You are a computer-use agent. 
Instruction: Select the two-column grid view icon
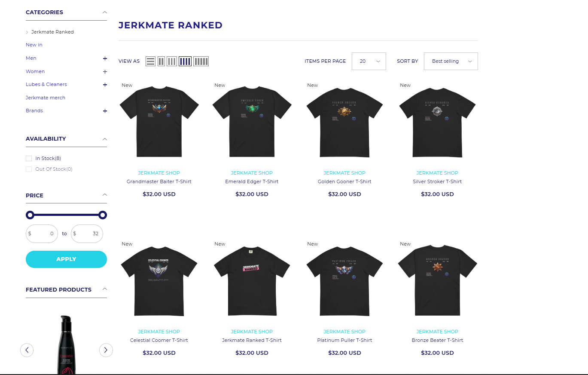(161, 61)
